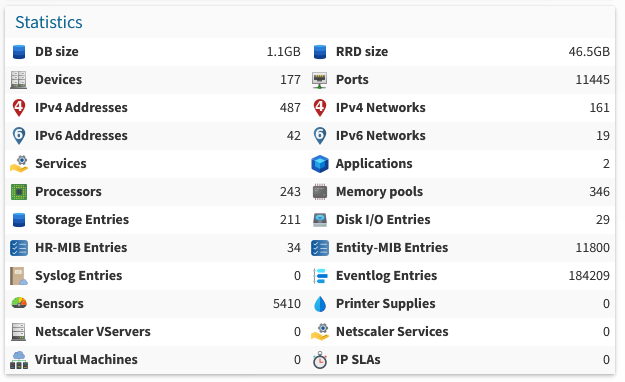Screen dimensions: 625x382
Task: Click the Printer Supplies label
Action: click(385, 304)
